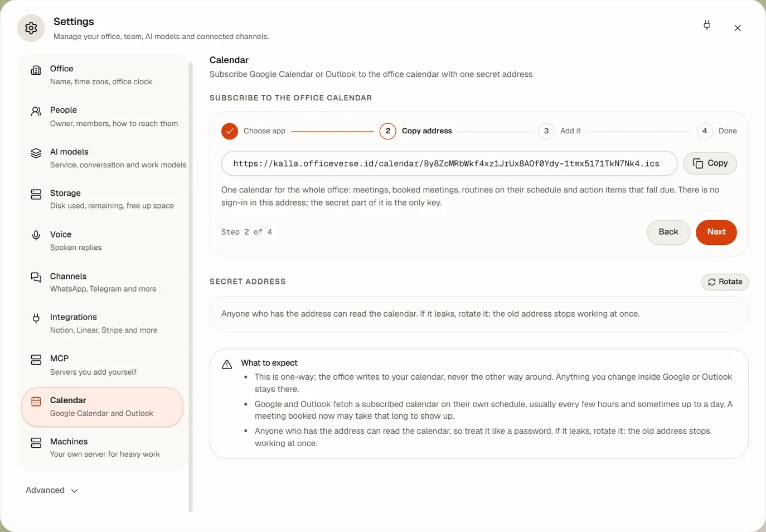The width and height of the screenshot is (766, 532).
Task: Click the Add it step label
Action: 570,131
